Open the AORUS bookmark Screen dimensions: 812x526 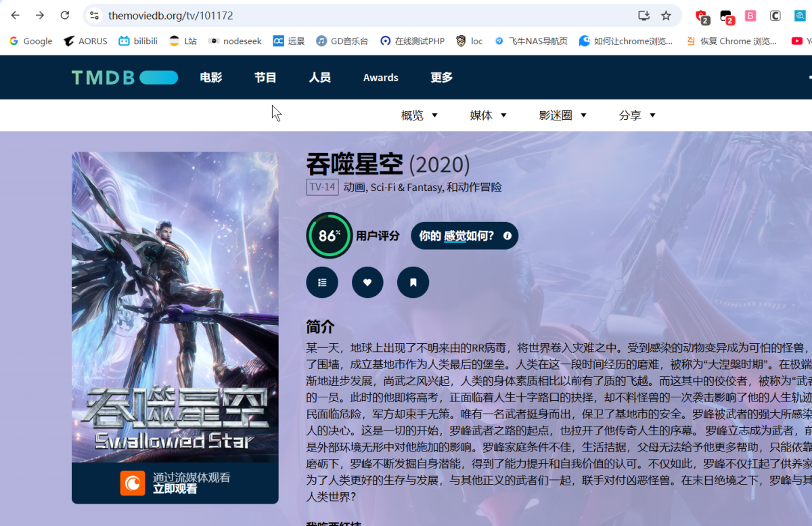pos(85,41)
